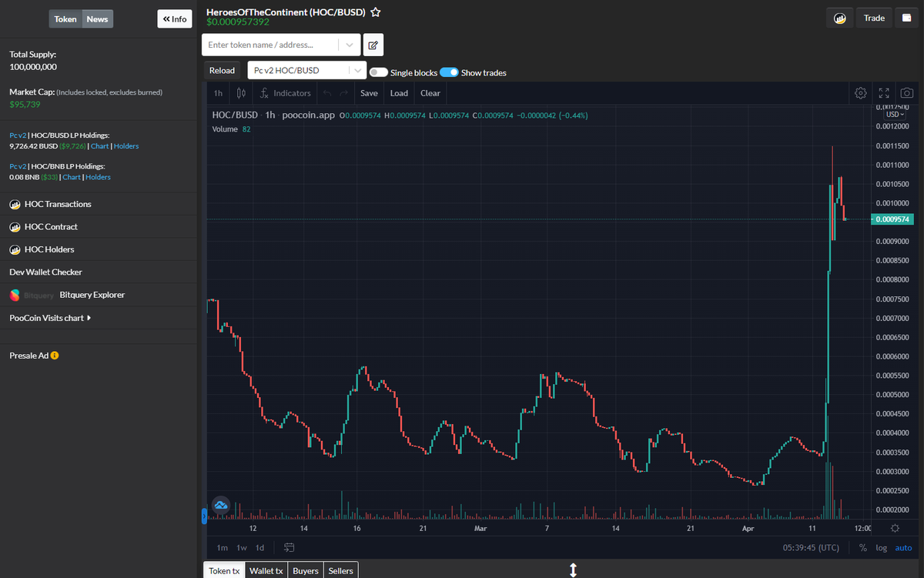Open Chart link for HOC/BUSD LP
924x578 pixels.
point(100,145)
